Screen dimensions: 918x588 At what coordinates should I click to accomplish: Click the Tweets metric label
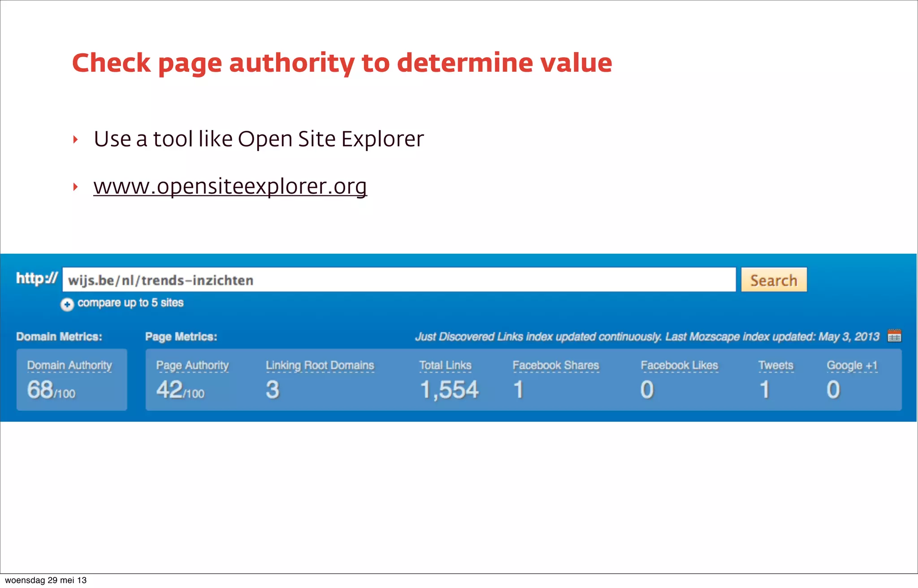point(775,365)
